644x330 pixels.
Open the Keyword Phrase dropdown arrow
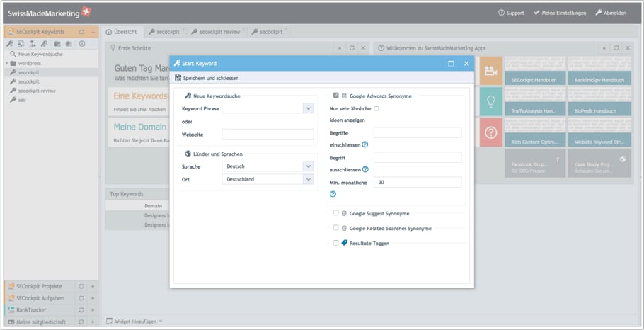(309, 108)
